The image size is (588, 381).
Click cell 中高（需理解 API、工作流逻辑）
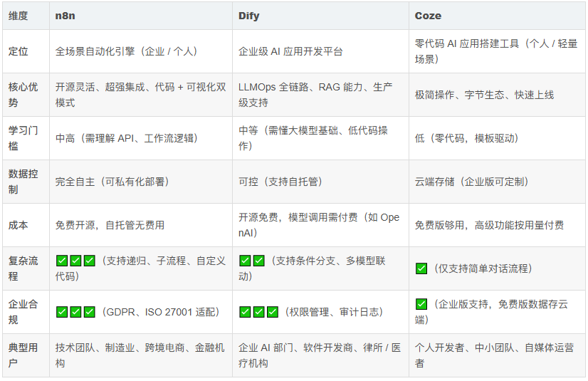coord(141,138)
